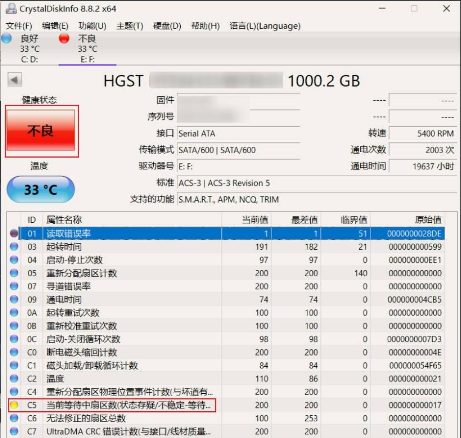Click the 临界值 column header
Image resolution: width=461 pixels, height=438 pixels.
pos(346,220)
